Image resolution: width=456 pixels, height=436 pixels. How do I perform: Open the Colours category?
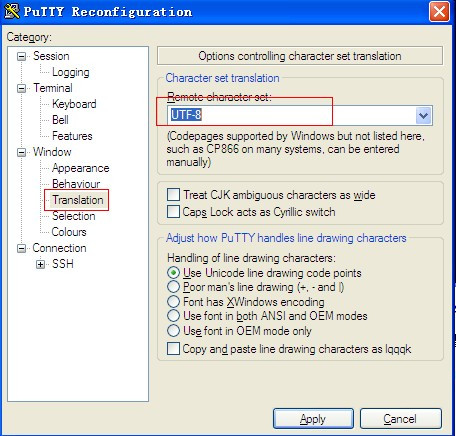69,232
